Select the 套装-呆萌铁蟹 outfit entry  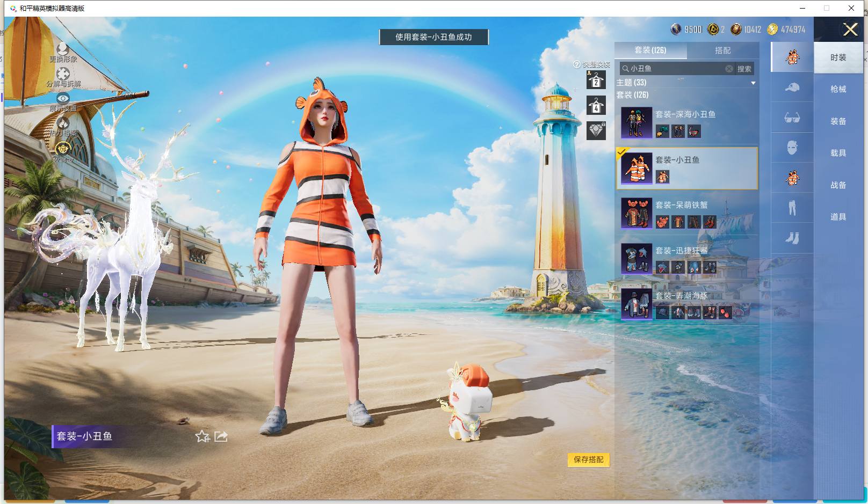[687, 213]
